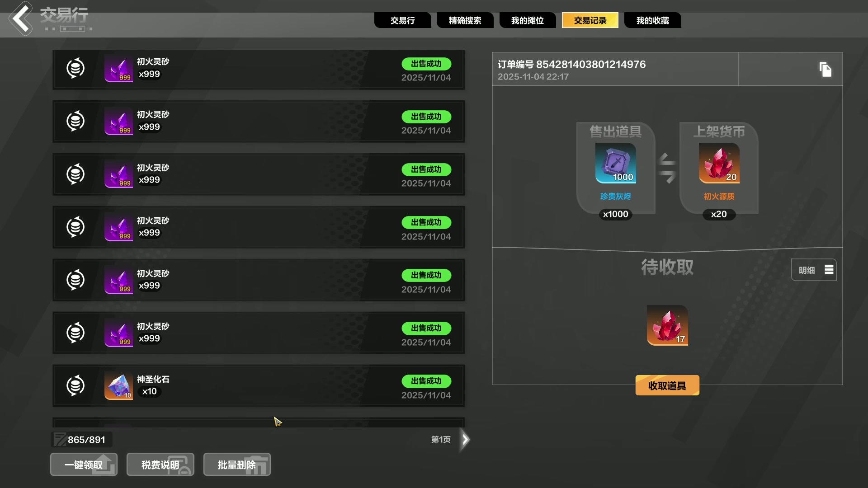Image resolution: width=868 pixels, height=488 pixels.
Task: Click the 初火源质 listing currency icon
Action: click(x=719, y=163)
